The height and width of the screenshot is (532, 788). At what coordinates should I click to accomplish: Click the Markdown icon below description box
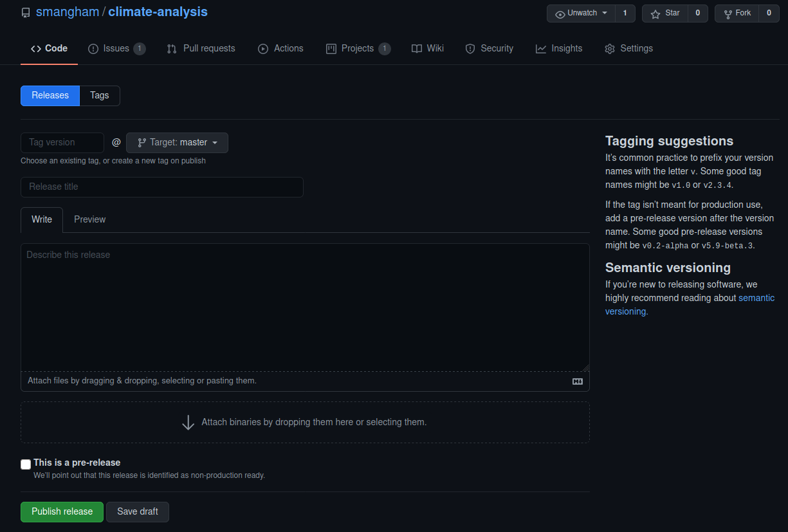(577, 381)
